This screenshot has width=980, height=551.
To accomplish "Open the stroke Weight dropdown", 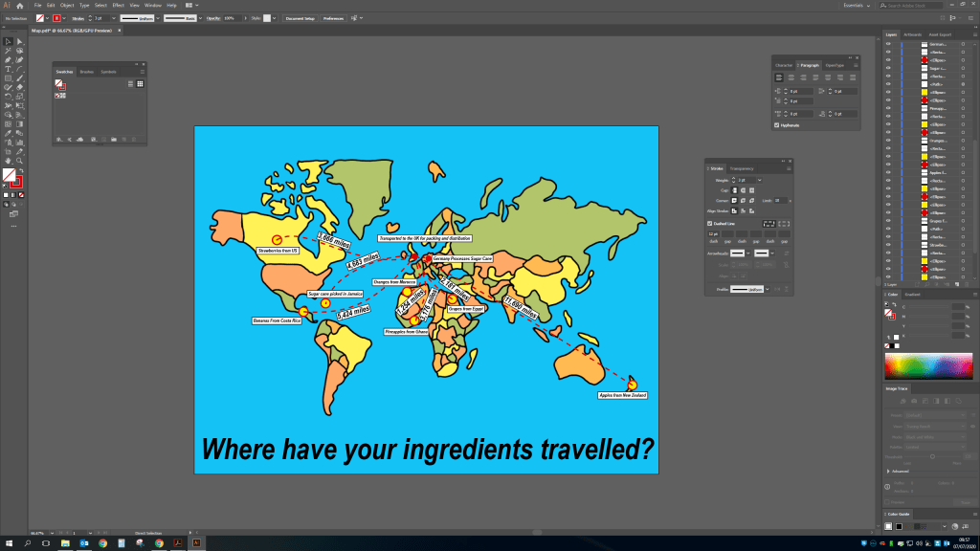I will click(x=760, y=180).
